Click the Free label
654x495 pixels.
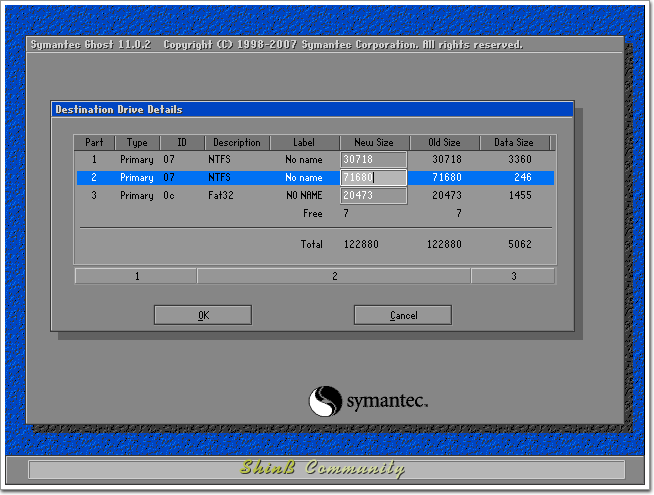pyautogui.click(x=313, y=214)
